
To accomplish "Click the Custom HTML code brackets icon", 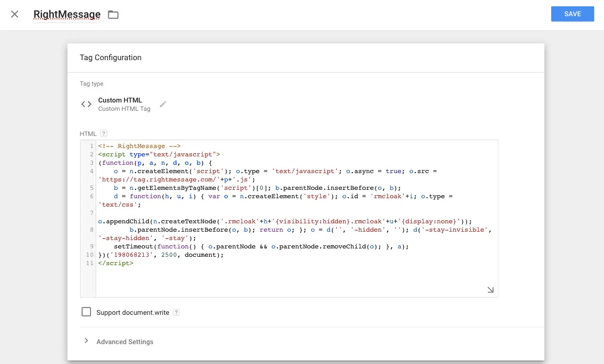I will coord(86,104).
